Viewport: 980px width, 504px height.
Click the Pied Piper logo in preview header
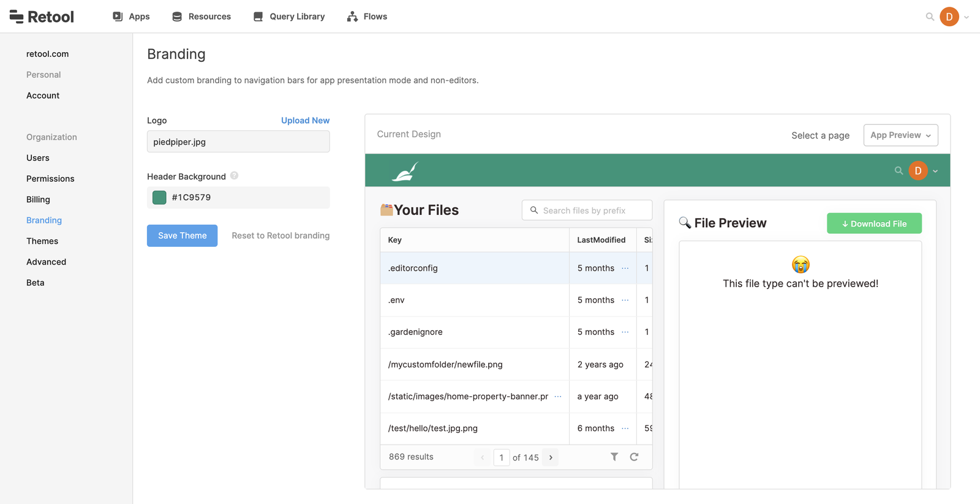[x=405, y=171]
